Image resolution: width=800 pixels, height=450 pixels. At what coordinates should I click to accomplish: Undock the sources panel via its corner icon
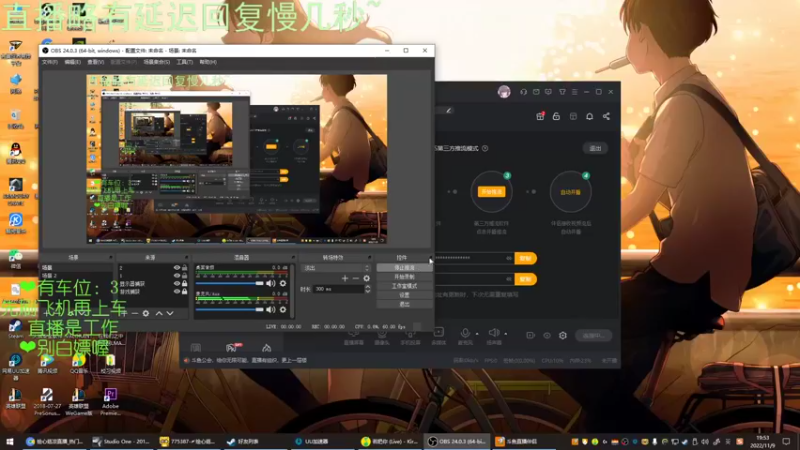[186, 257]
